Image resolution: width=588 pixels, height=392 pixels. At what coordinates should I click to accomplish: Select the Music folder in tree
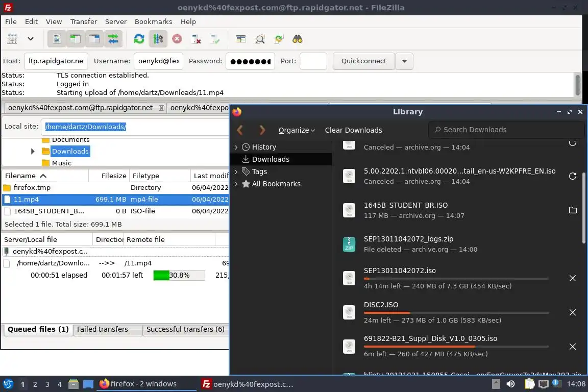coord(61,163)
